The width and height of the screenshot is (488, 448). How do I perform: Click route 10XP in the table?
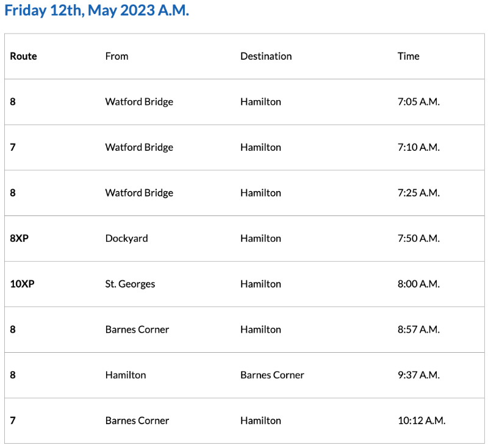(x=22, y=284)
